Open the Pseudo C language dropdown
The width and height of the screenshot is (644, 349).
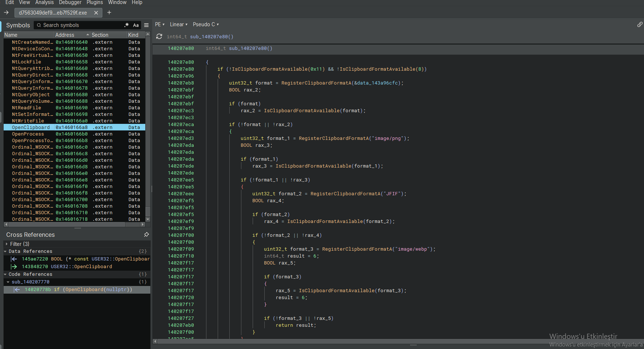206,25
